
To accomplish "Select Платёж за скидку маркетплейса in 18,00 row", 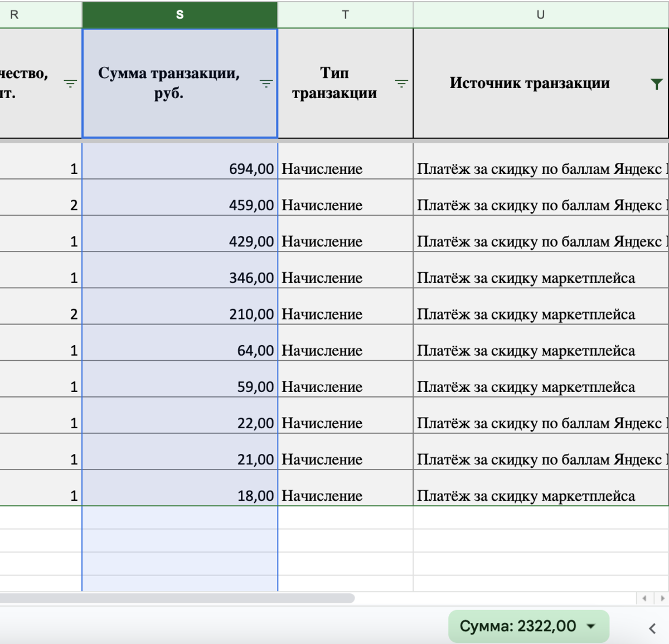I will coord(541,487).
